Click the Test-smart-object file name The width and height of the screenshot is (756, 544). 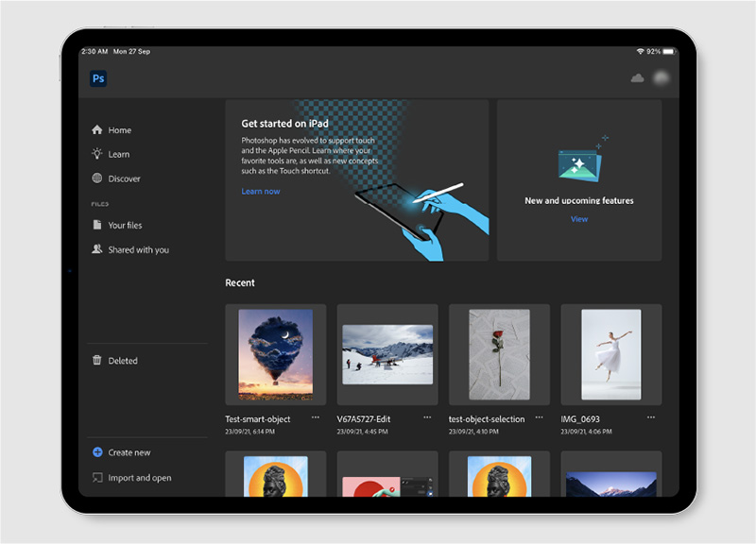257,419
